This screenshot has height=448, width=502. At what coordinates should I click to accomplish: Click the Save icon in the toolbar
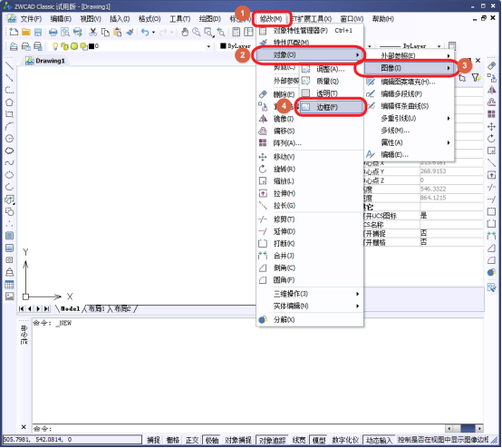pos(38,32)
